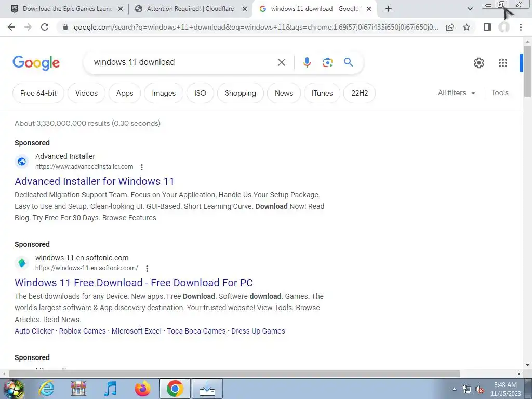
Task: Select the ITunes filter chip
Action: 322,93
